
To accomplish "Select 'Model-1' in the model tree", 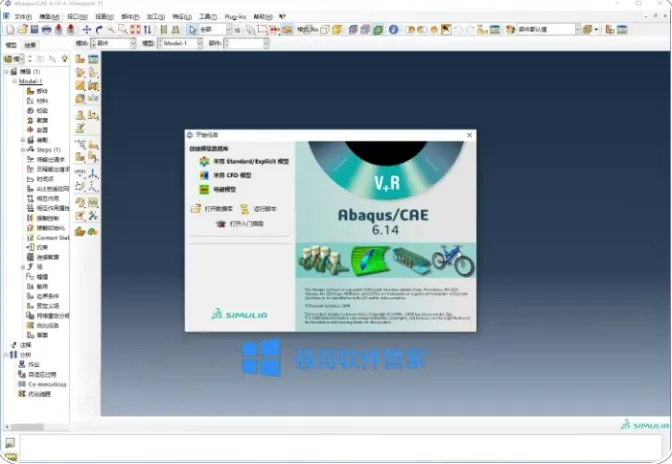I will (x=30, y=81).
